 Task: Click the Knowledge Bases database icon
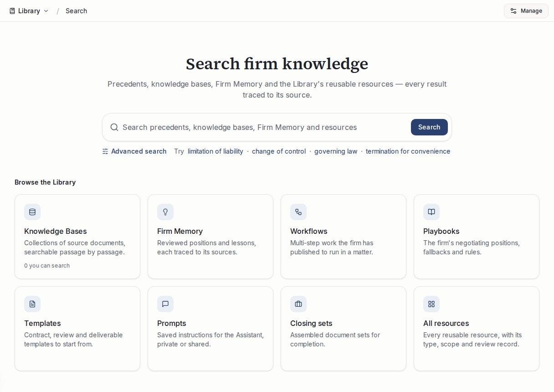[x=32, y=212]
